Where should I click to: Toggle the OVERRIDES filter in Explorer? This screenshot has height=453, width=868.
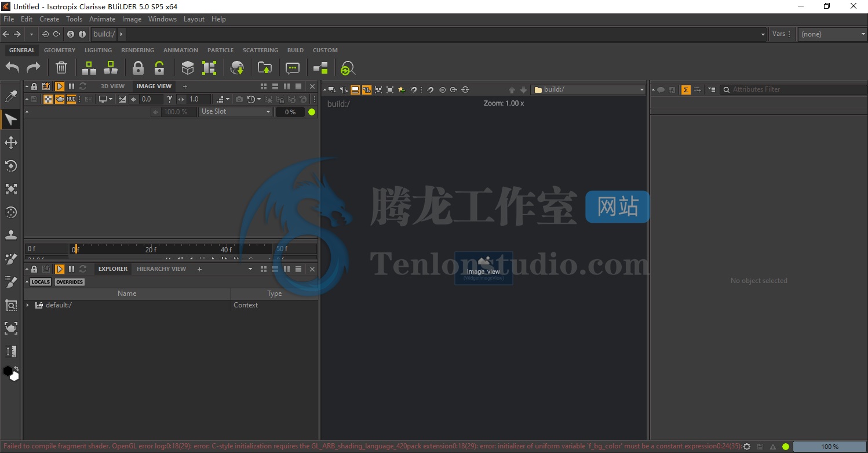[70, 282]
